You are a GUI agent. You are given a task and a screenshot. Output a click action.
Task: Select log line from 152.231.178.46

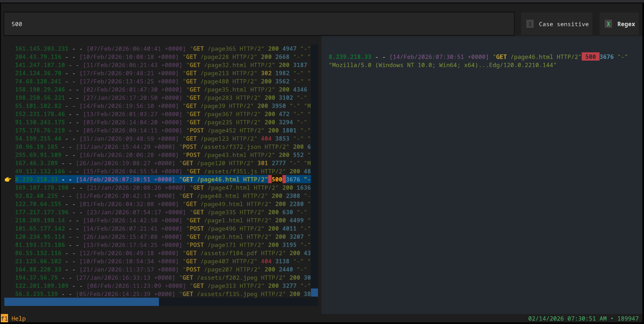click(x=163, y=114)
